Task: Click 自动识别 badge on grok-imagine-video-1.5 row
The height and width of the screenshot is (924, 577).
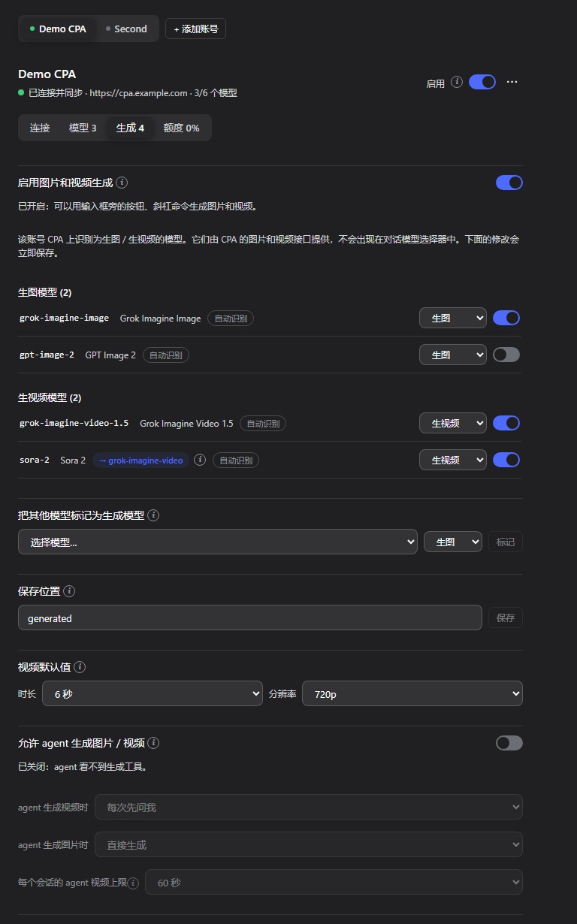Action: tap(263, 424)
